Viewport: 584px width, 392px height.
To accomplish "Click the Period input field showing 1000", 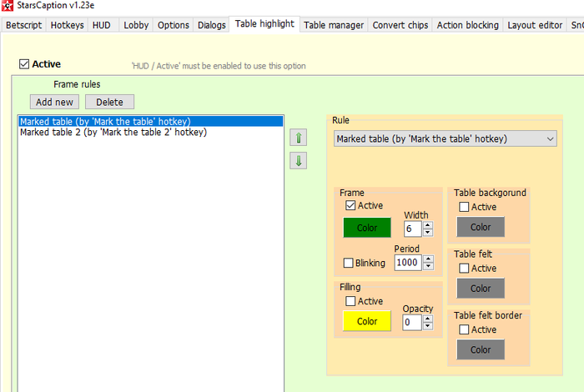I will (x=409, y=263).
